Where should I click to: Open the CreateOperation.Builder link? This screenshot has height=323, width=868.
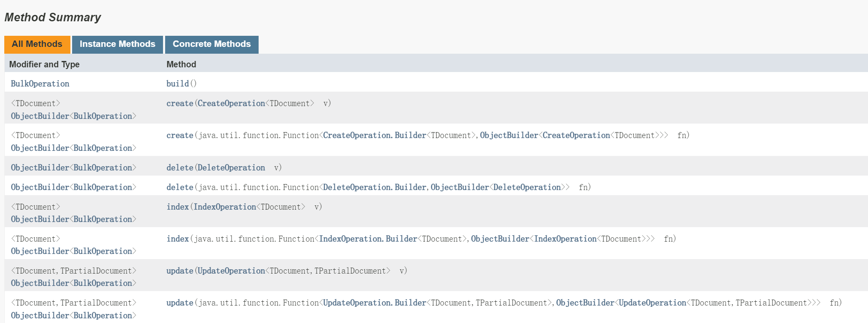point(374,135)
